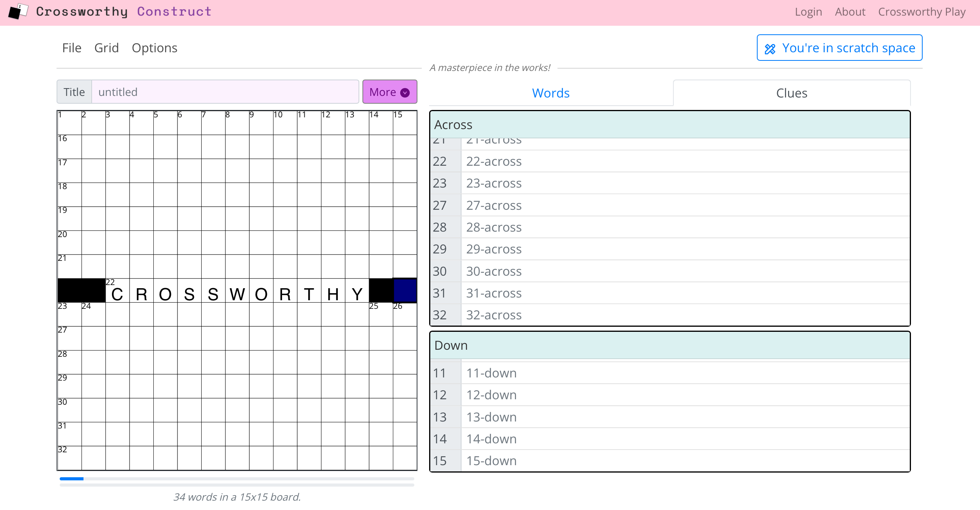Open the Options menu

(x=155, y=48)
